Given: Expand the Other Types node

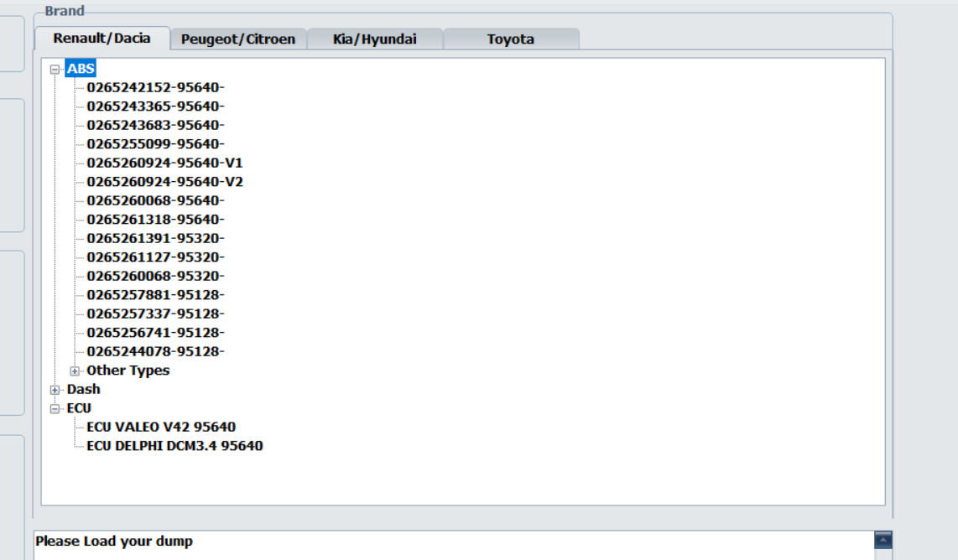Looking at the screenshot, I should click(75, 371).
